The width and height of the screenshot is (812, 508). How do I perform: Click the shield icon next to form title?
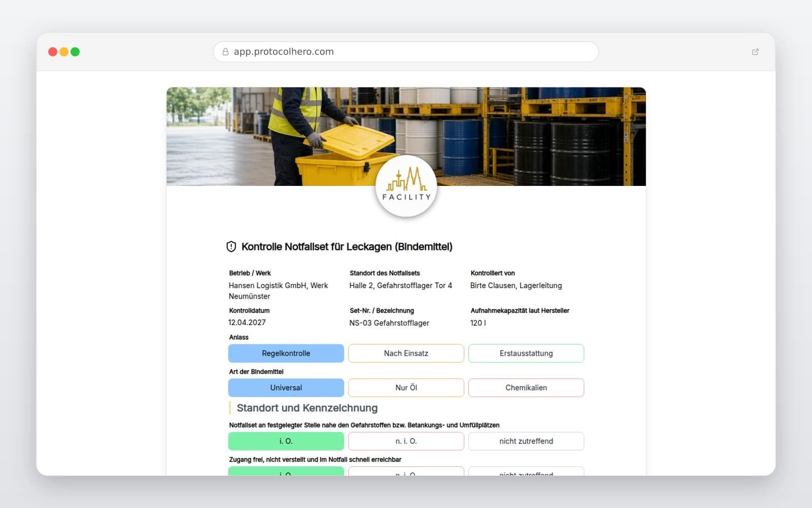(231, 247)
